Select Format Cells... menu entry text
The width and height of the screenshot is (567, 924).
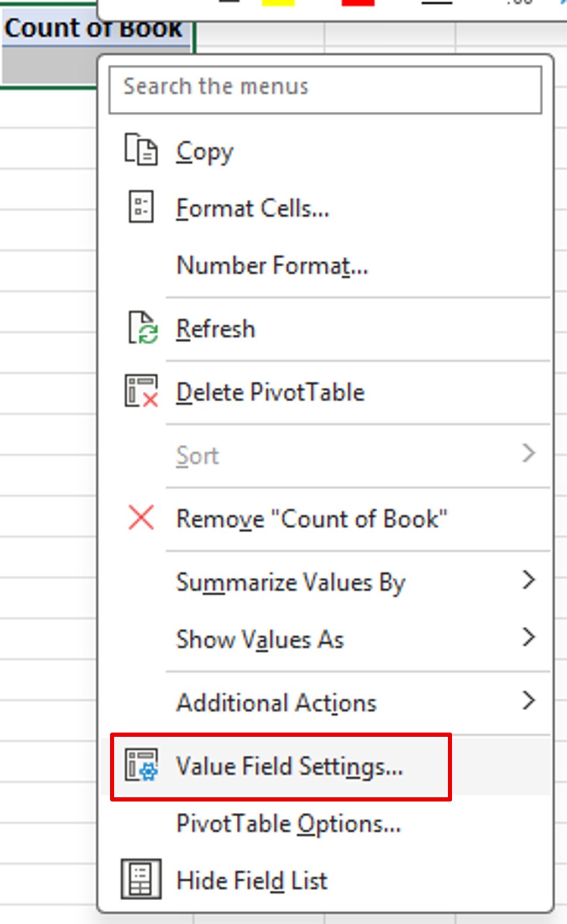point(252,209)
